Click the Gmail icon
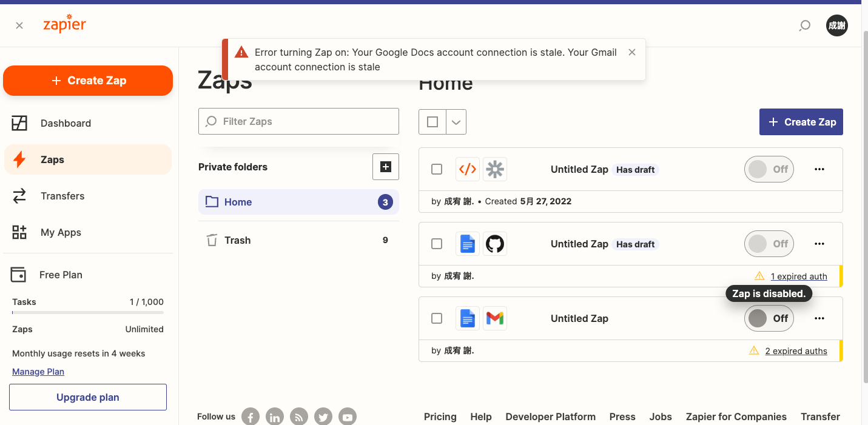 pos(495,318)
